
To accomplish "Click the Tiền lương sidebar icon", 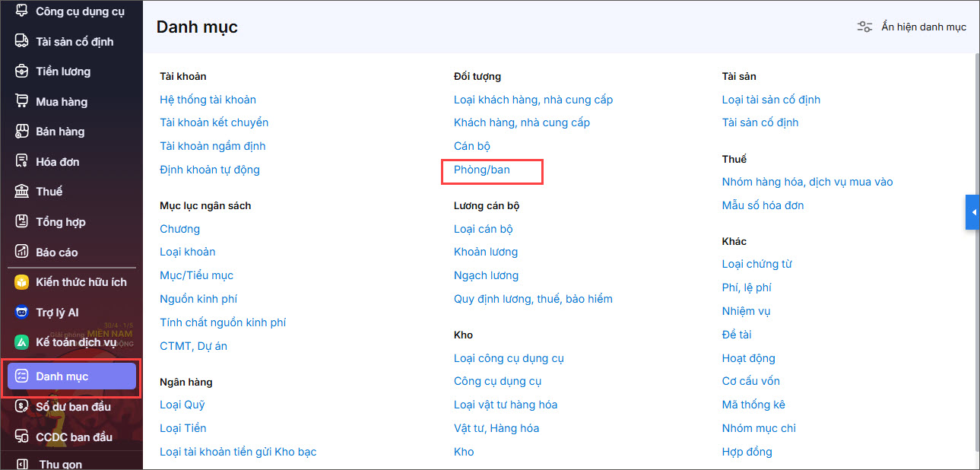I will [x=22, y=71].
